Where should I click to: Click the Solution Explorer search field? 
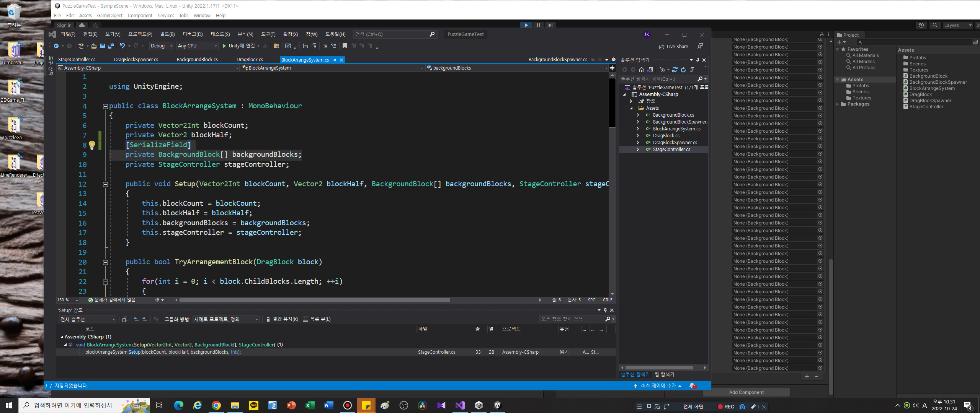pyautogui.click(x=663, y=79)
